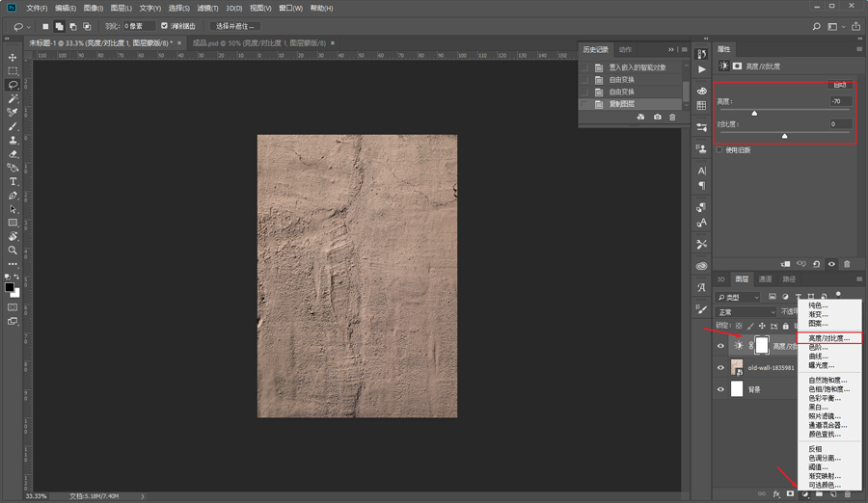Click the 对比度 value input field
This screenshot has width=868, height=503.
point(840,124)
